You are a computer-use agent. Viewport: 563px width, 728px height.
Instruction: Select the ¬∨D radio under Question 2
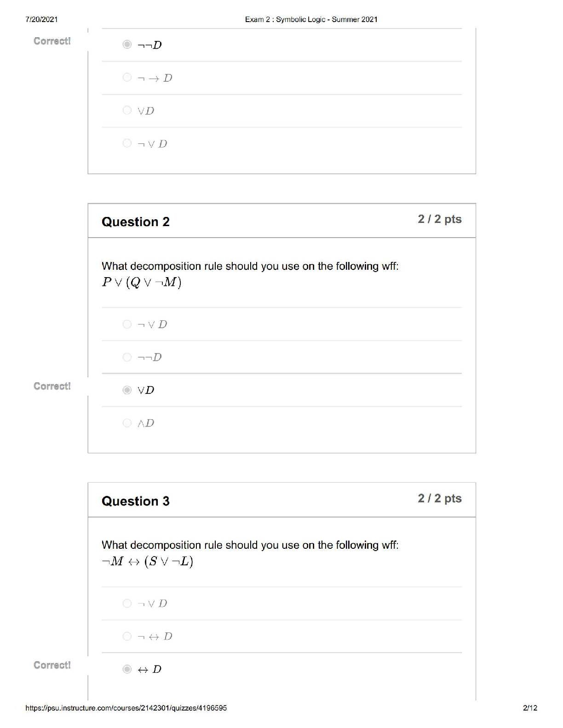[127, 324]
